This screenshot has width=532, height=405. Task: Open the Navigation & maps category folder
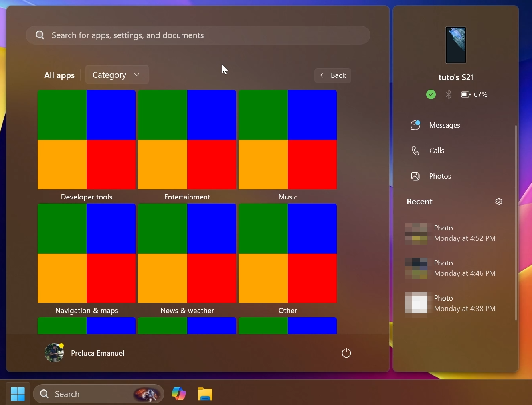[87, 254]
